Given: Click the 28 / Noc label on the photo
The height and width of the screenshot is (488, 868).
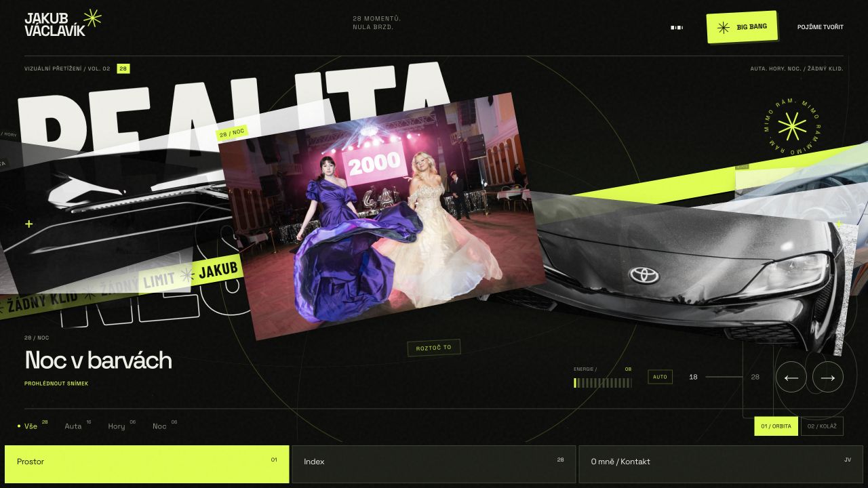Looking at the screenshot, I should click(x=231, y=133).
